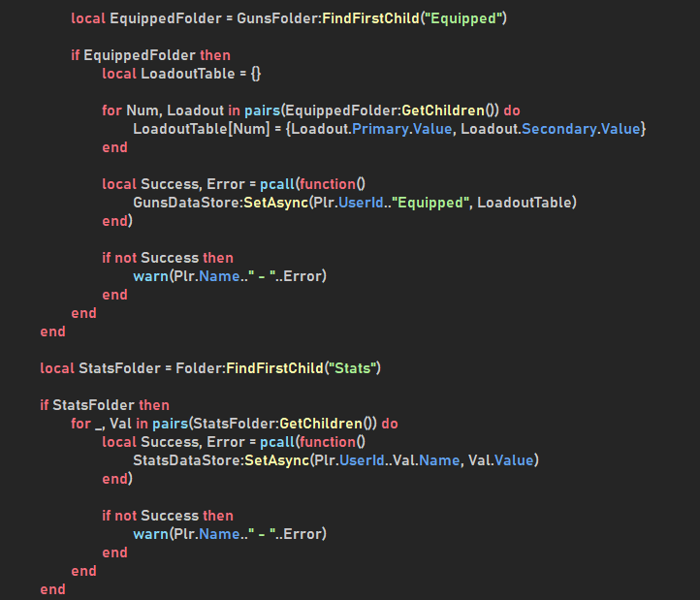This screenshot has height=600, width=700.
Task: Click the 'local EquippedFolder' declaration line
Action: 289,18
